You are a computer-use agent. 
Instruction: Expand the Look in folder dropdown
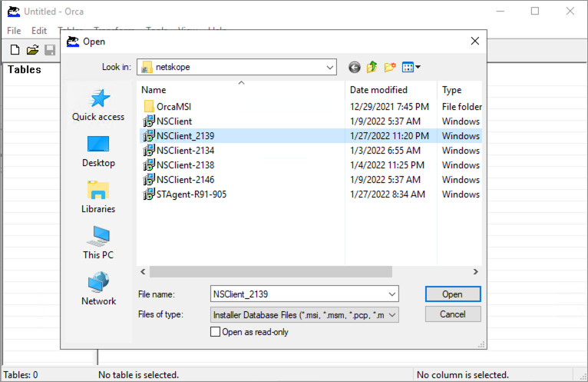pyautogui.click(x=329, y=68)
